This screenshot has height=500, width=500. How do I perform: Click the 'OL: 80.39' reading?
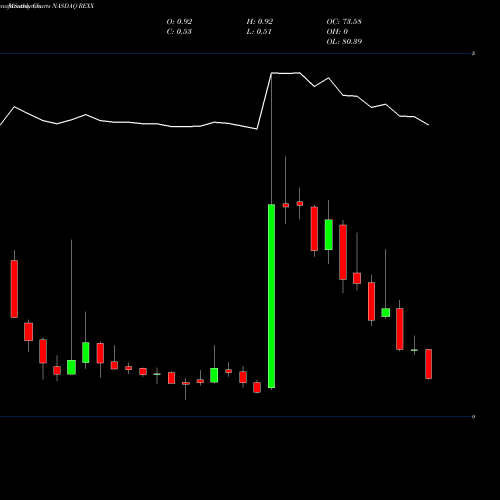click(x=344, y=42)
